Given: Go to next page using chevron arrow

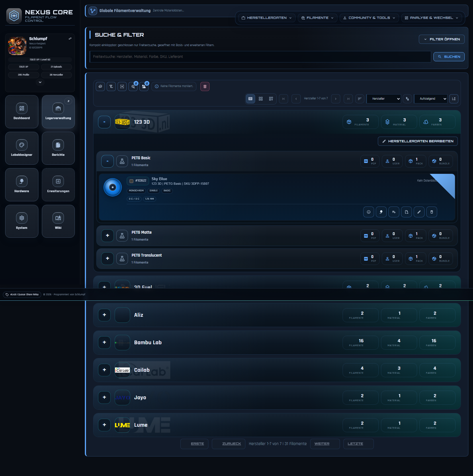Looking at the screenshot, I should [x=336, y=99].
